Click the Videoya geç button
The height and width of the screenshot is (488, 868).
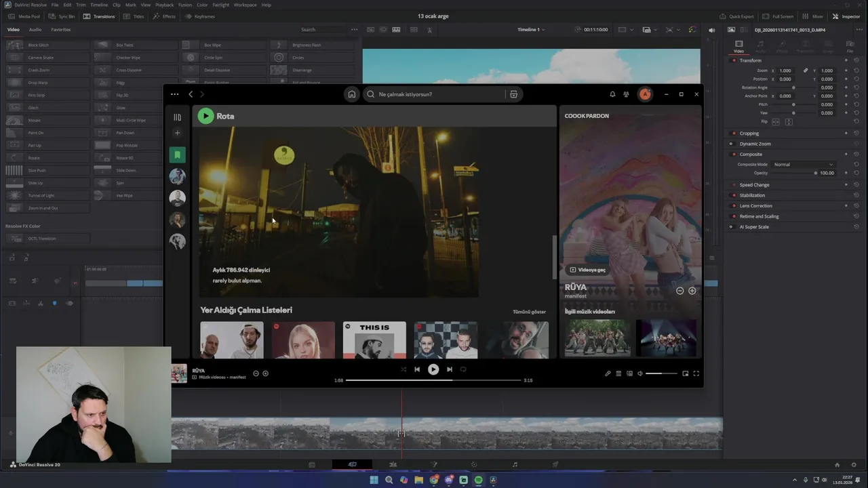pos(588,270)
